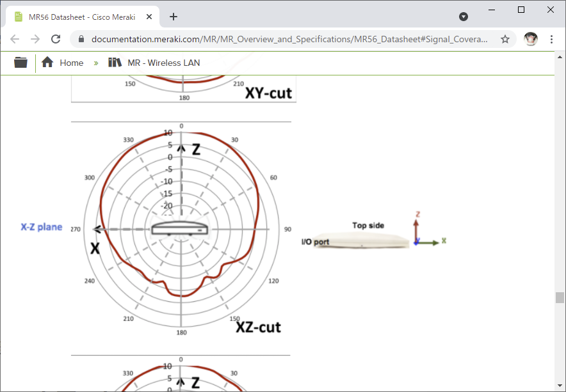The height and width of the screenshot is (392, 566).
Task: Click the XZ-cut chart label
Action: [x=258, y=327]
